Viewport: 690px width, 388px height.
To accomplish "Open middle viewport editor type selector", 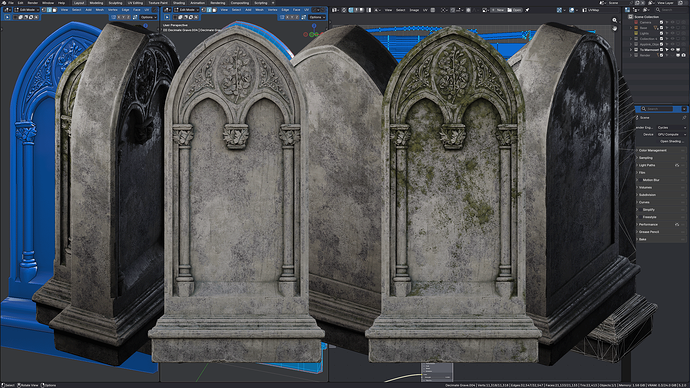I will pos(168,10).
